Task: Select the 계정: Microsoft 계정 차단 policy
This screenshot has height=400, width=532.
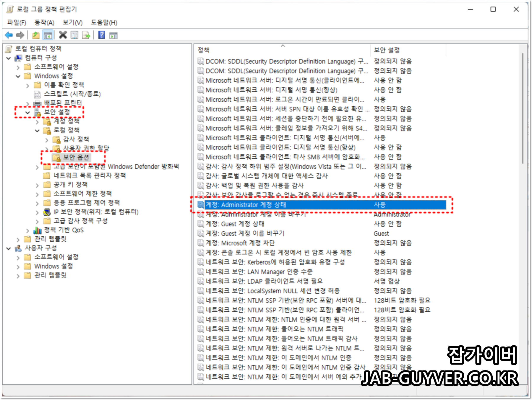Action: (x=322, y=243)
